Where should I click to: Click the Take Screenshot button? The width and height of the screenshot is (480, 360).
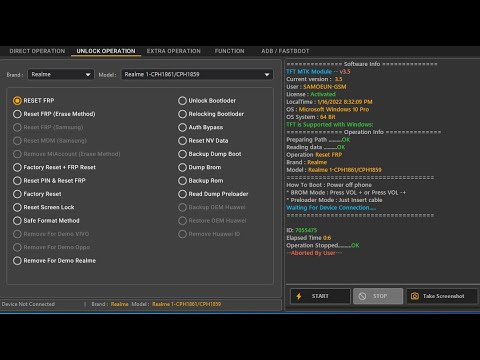(442, 296)
